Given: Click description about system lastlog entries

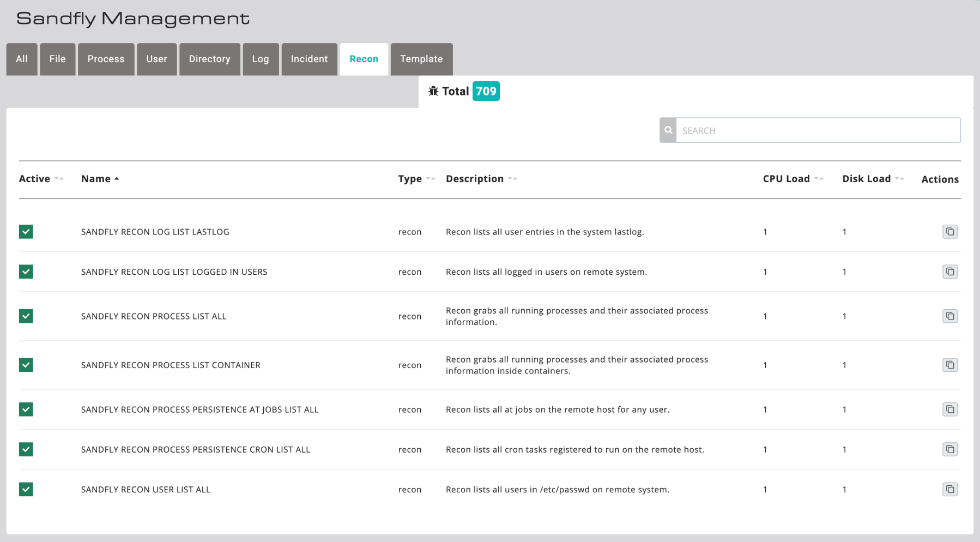Looking at the screenshot, I should coord(545,232).
